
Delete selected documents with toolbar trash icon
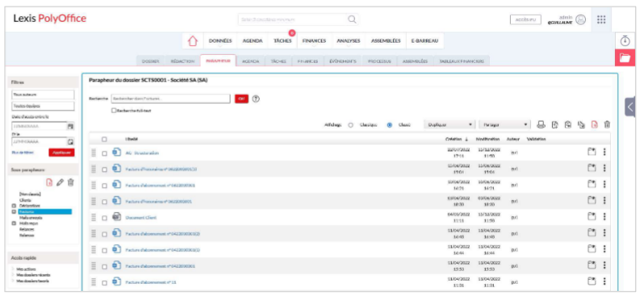pos(607,125)
